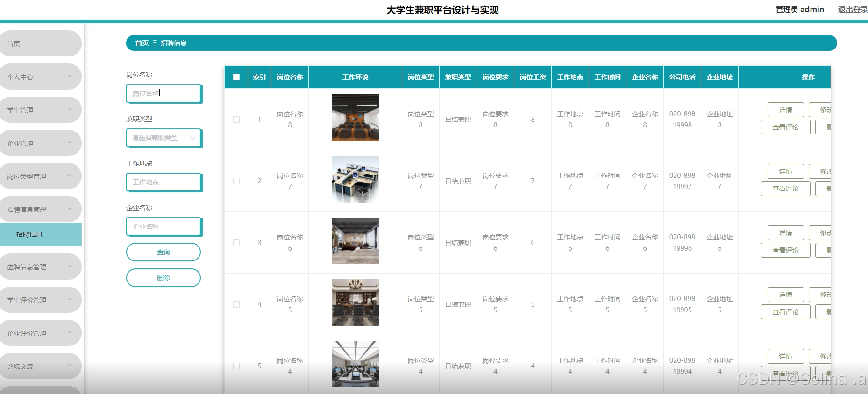Click the 企业地址 7 cell
Screen dimensions: 868x394
[x=719, y=181]
